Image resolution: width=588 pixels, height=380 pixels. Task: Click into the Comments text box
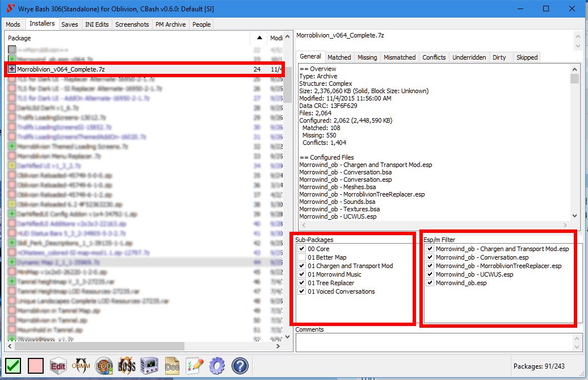point(434,342)
